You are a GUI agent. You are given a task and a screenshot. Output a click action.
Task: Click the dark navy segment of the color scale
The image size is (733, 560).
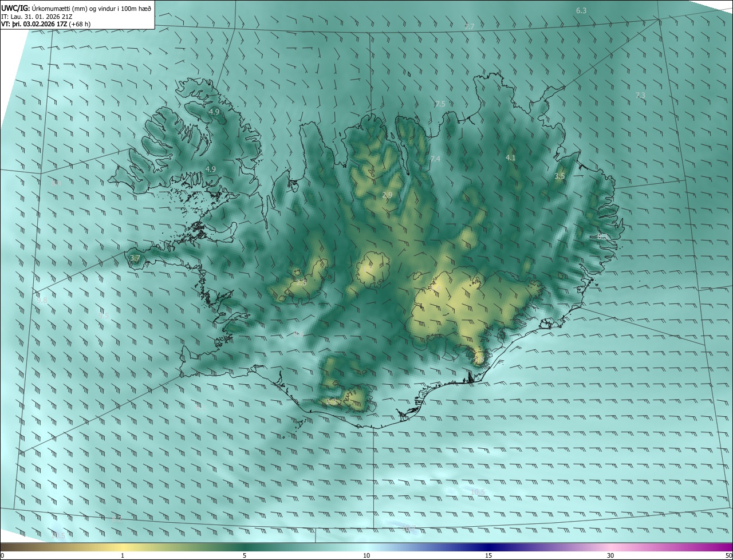[x=488, y=547]
